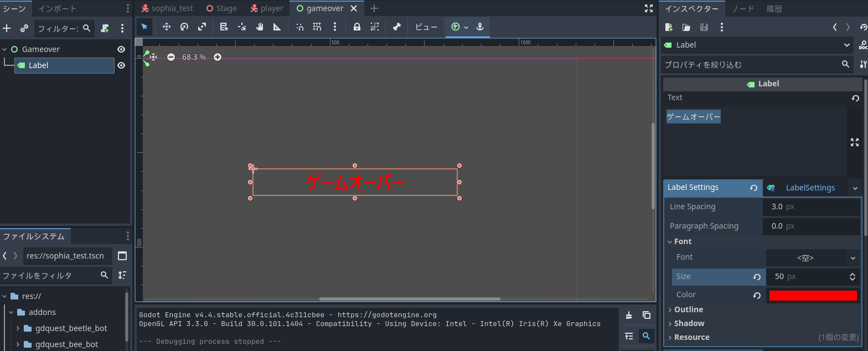
Task: Open the sophia_test scene tab
Action: point(167,8)
